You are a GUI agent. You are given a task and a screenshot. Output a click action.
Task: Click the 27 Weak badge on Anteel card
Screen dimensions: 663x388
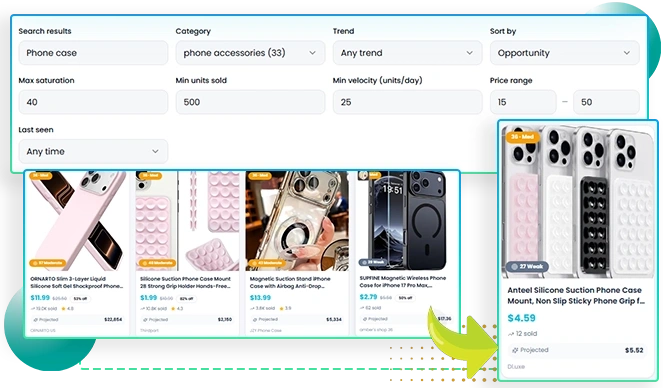527,267
